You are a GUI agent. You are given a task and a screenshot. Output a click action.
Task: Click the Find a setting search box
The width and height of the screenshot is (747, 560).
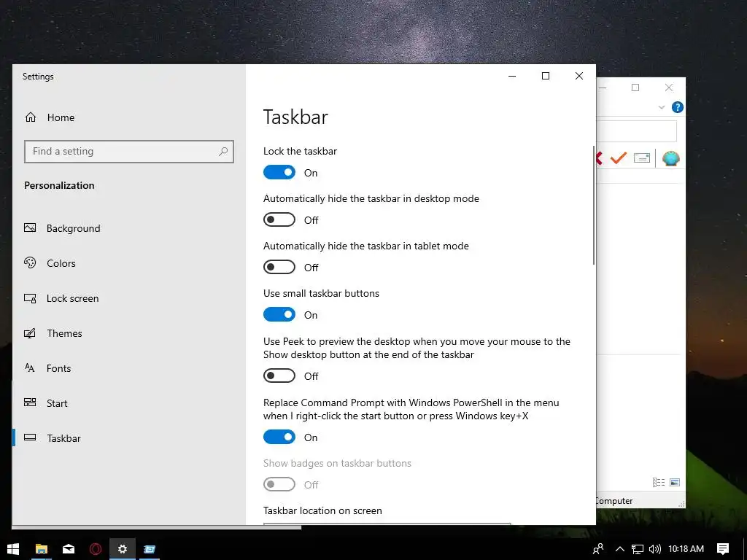pyautogui.click(x=128, y=152)
